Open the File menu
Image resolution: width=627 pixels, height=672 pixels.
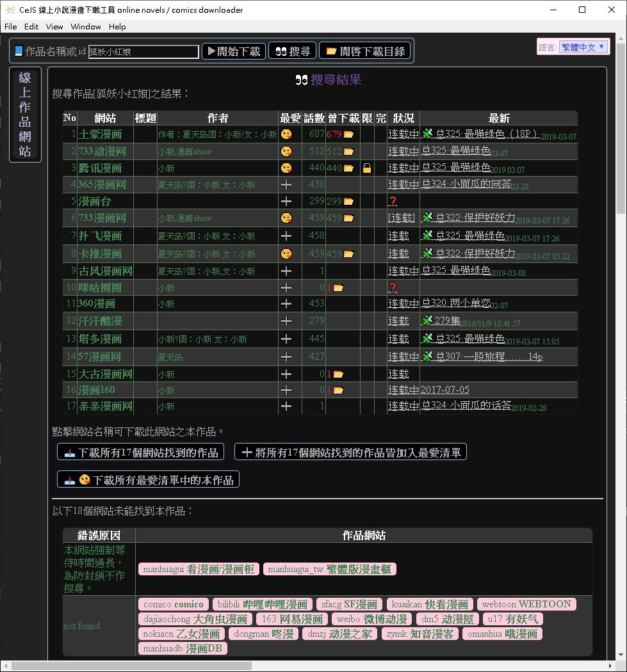pyautogui.click(x=11, y=27)
